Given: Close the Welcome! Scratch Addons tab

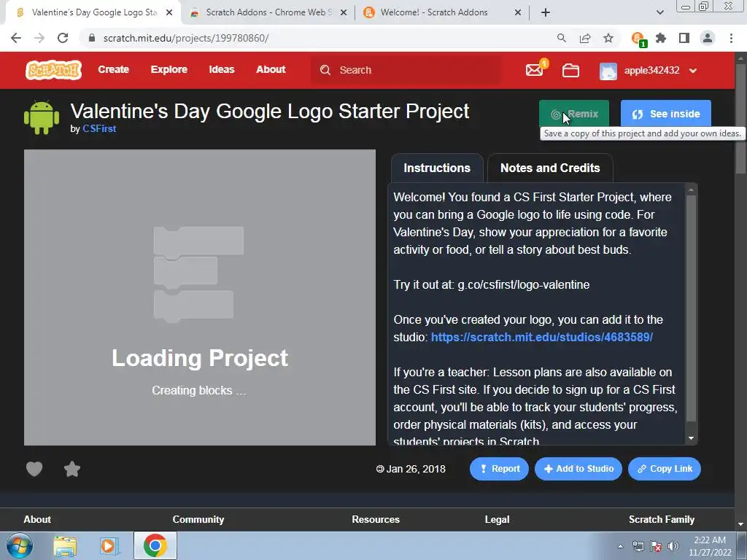Looking at the screenshot, I should click(x=518, y=12).
